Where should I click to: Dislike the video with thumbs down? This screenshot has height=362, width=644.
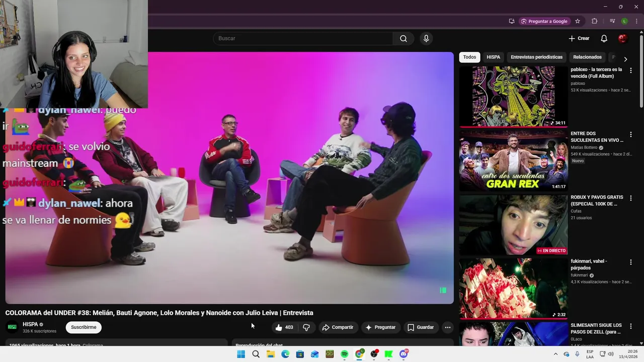click(x=306, y=327)
